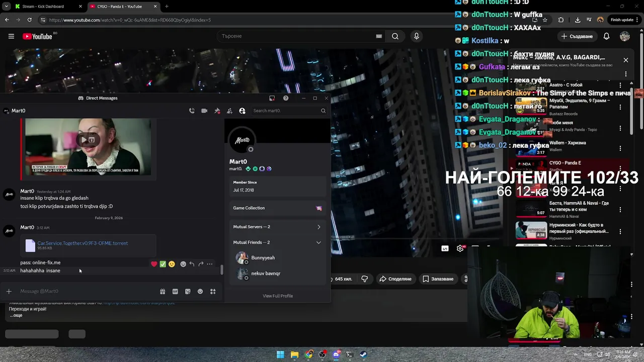Dislike the YouTube video
Screen dimensions: 644x362
coord(365,279)
